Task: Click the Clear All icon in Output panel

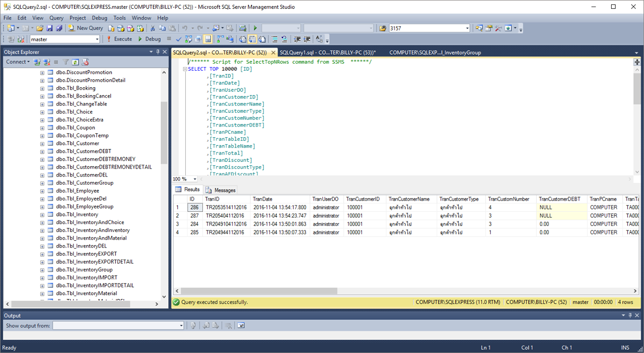Action: [x=228, y=326]
